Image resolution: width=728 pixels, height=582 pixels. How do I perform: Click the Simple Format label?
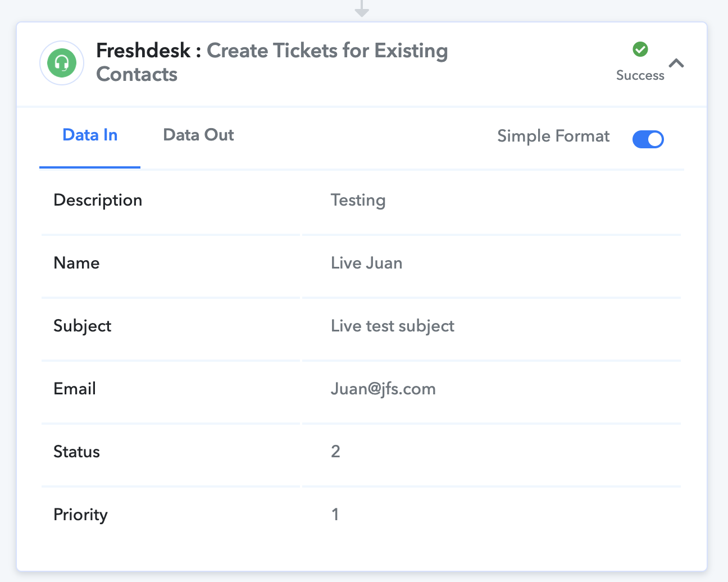(x=553, y=136)
